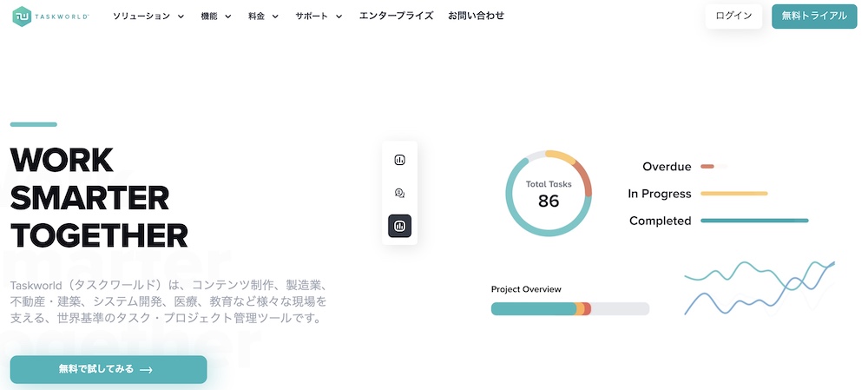This screenshot has width=868, height=390.
Task: Click the WORK SMARTER TOGETHER heading
Action: pyautogui.click(x=98, y=197)
